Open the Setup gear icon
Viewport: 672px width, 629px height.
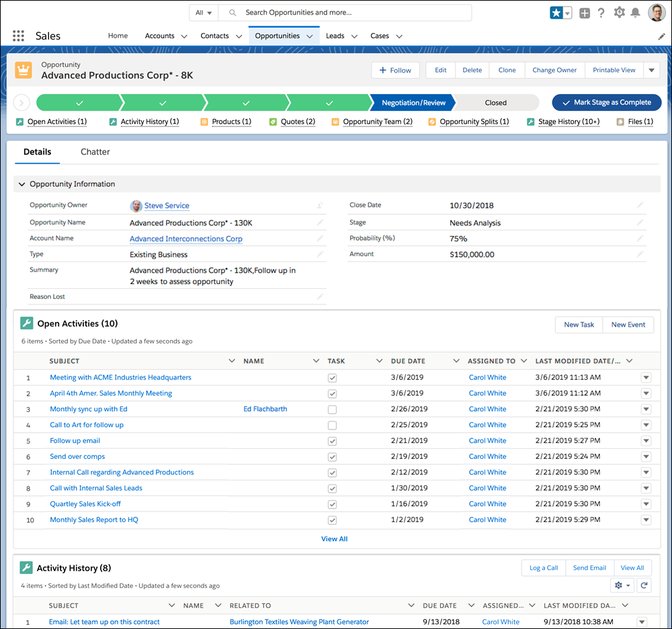(619, 12)
